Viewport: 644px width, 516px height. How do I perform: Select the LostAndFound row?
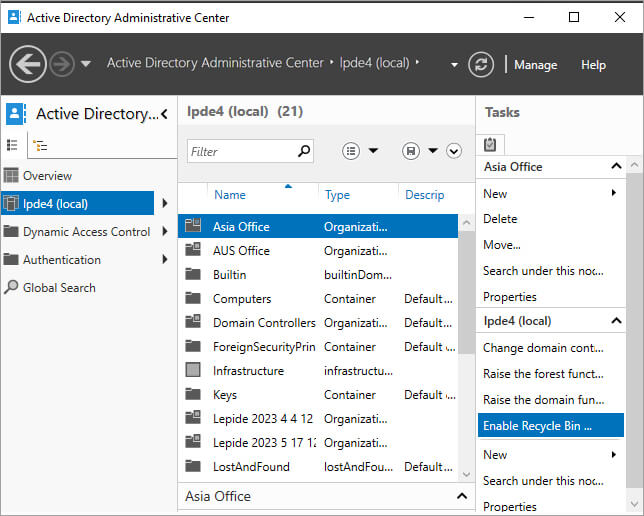click(x=318, y=467)
